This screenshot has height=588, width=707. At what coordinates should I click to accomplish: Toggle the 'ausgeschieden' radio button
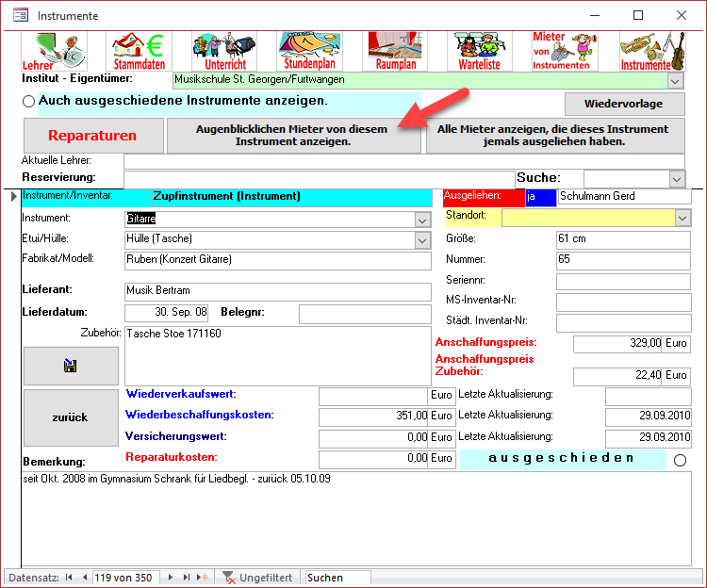681,460
